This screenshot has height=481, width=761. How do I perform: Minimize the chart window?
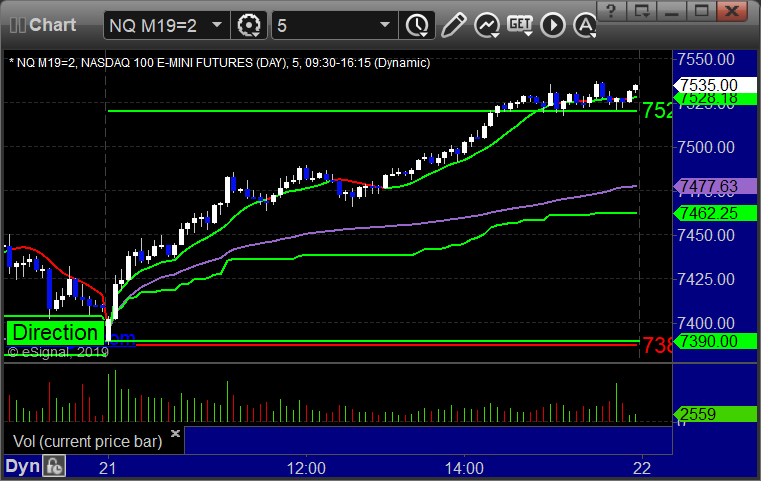(672, 11)
